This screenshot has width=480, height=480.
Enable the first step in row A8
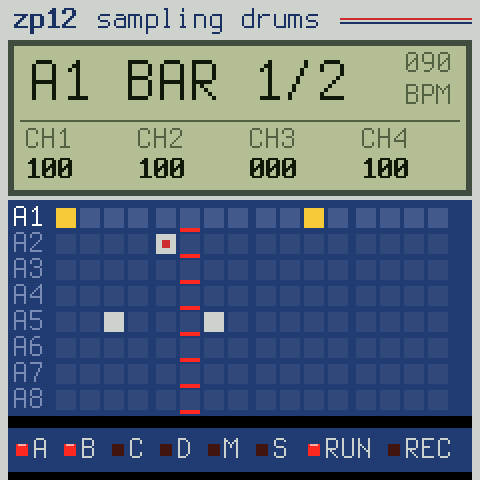[66, 400]
